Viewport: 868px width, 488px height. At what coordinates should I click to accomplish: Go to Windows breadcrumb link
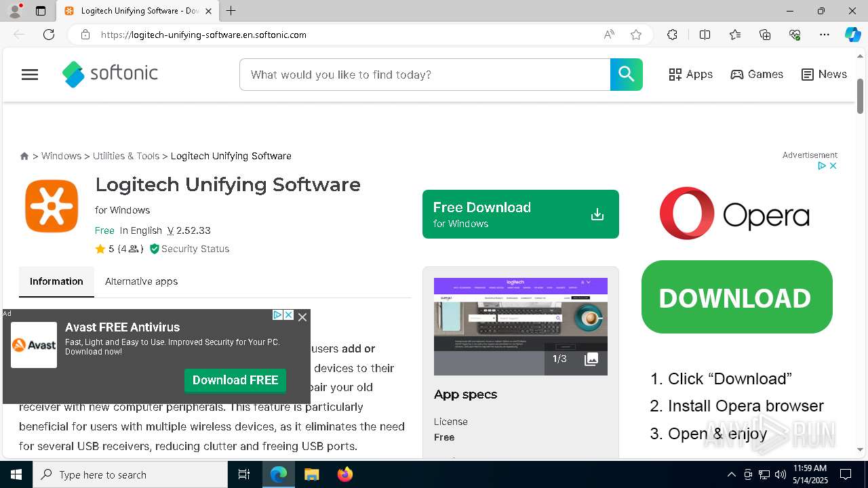61,156
